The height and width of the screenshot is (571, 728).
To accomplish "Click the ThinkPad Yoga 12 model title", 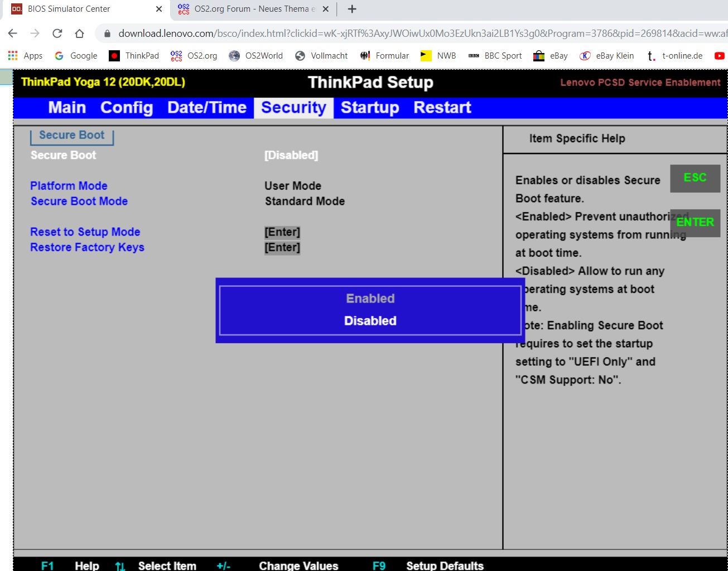I will pos(103,82).
